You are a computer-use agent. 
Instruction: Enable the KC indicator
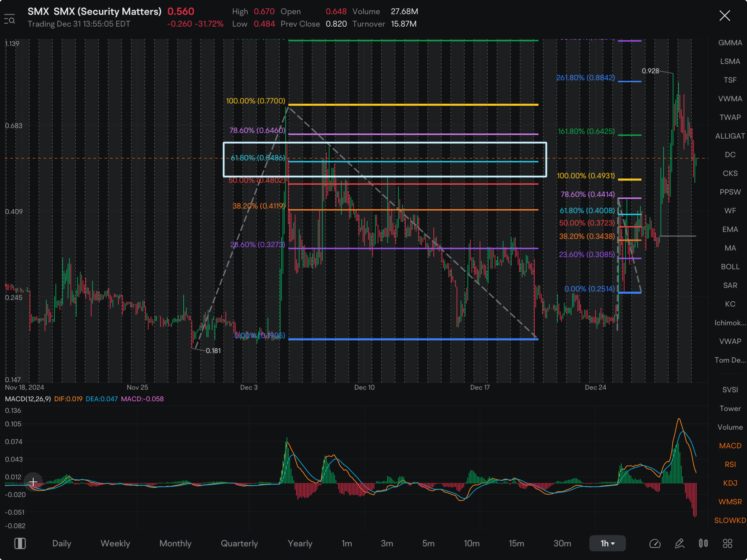tap(730, 304)
